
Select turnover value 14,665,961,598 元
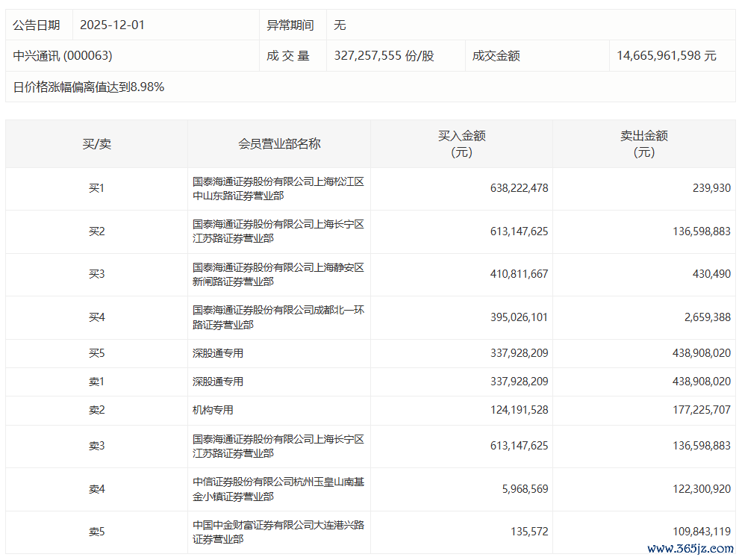click(x=667, y=55)
